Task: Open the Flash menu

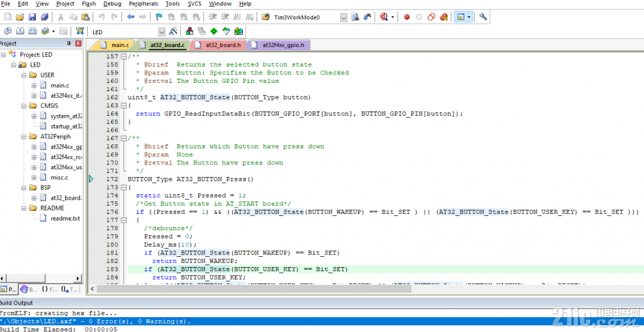Action: click(89, 4)
